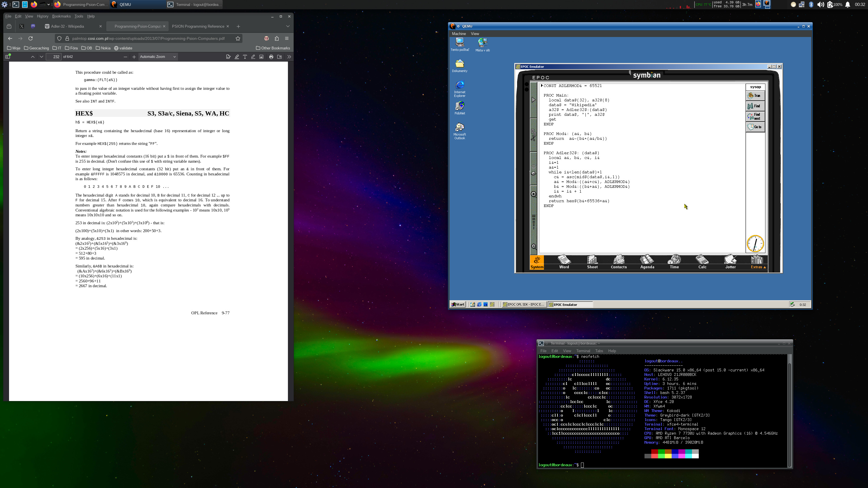
Task: Switch to Adler-32 Wikipedia tab
Action: click(x=68, y=26)
